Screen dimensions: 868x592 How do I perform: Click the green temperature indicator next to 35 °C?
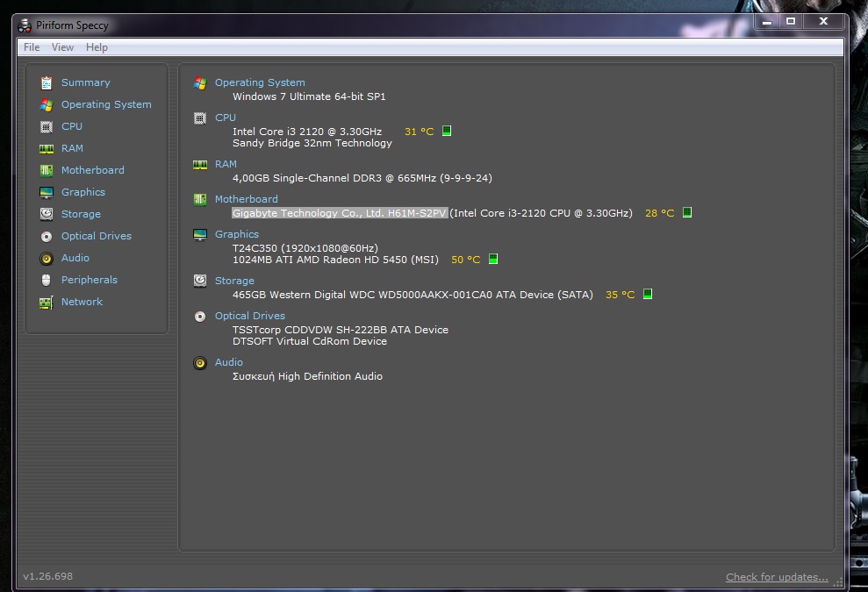(x=648, y=294)
